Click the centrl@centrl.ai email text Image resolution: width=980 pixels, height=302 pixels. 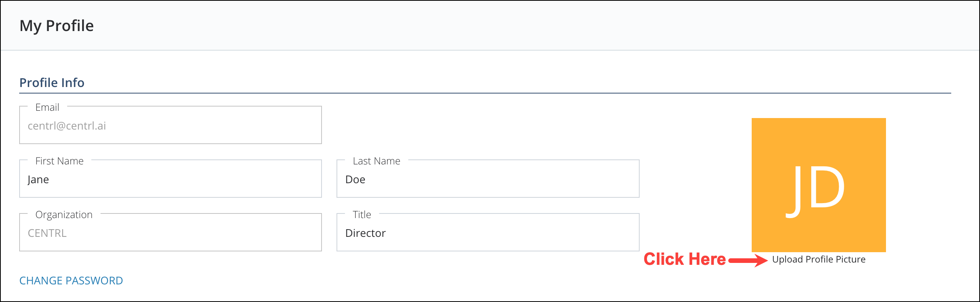(67, 126)
